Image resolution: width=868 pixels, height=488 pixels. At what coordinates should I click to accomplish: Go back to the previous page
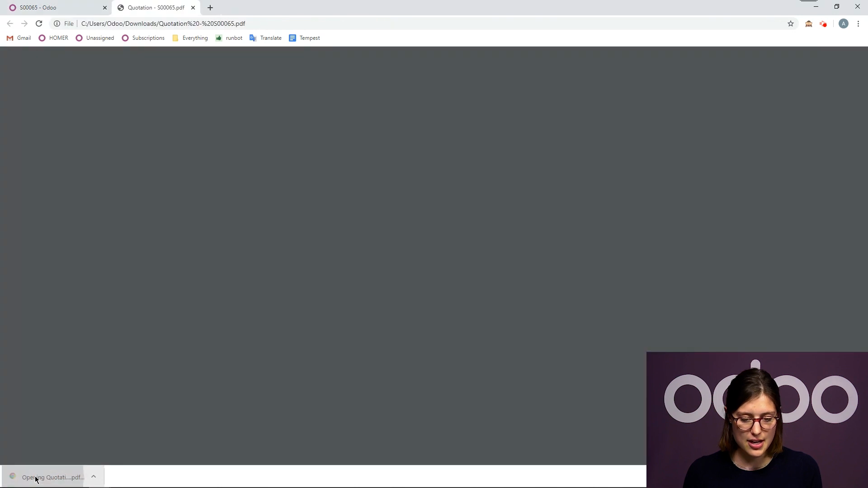pyautogui.click(x=10, y=23)
